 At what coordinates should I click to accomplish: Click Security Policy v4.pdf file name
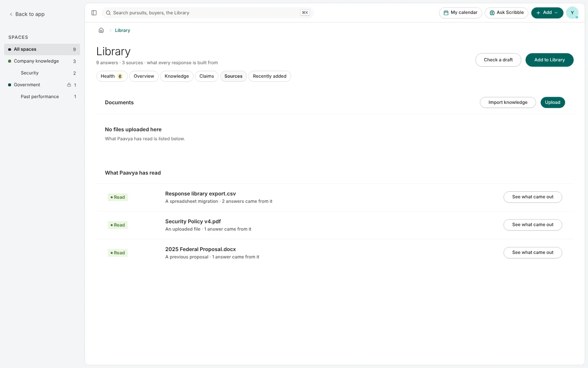pyautogui.click(x=193, y=222)
